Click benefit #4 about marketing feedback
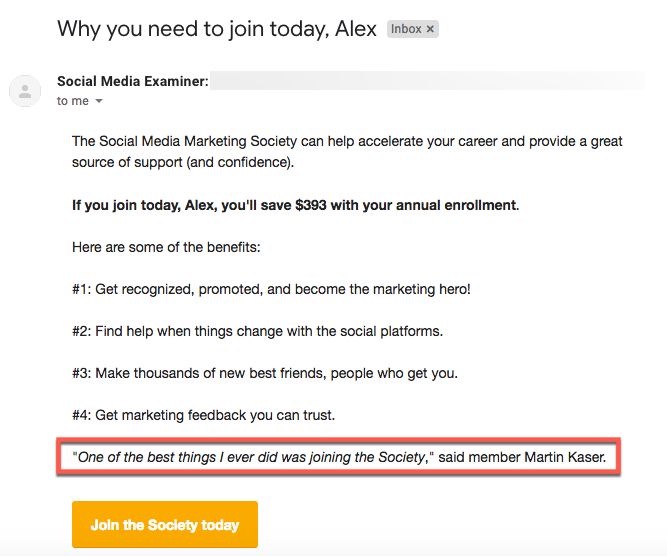Viewport: 667px width, 556px height. [203, 415]
